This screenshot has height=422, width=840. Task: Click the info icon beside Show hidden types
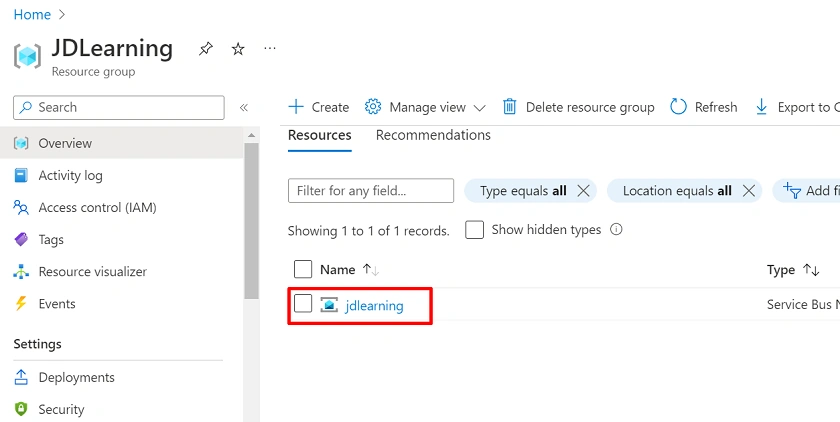click(617, 230)
